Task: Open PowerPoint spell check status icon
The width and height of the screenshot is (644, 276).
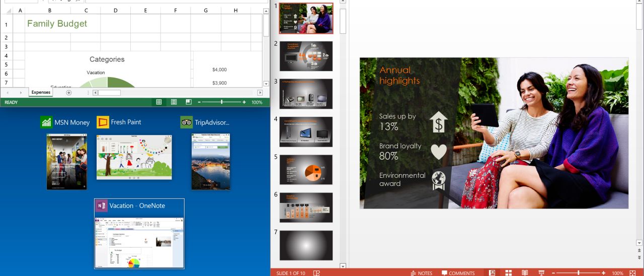Action: [x=316, y=273]
